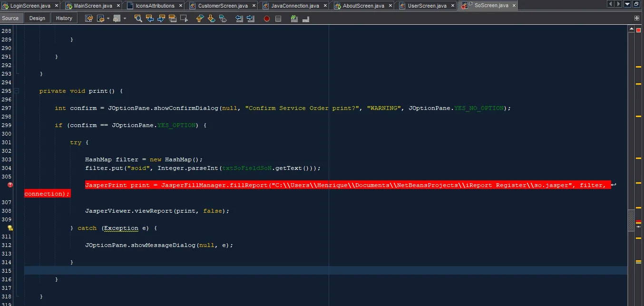This screenshot has height=306, width=644.
Task: Open the back-navigation history dropdown arrow
Action: (x=108, y=19)
